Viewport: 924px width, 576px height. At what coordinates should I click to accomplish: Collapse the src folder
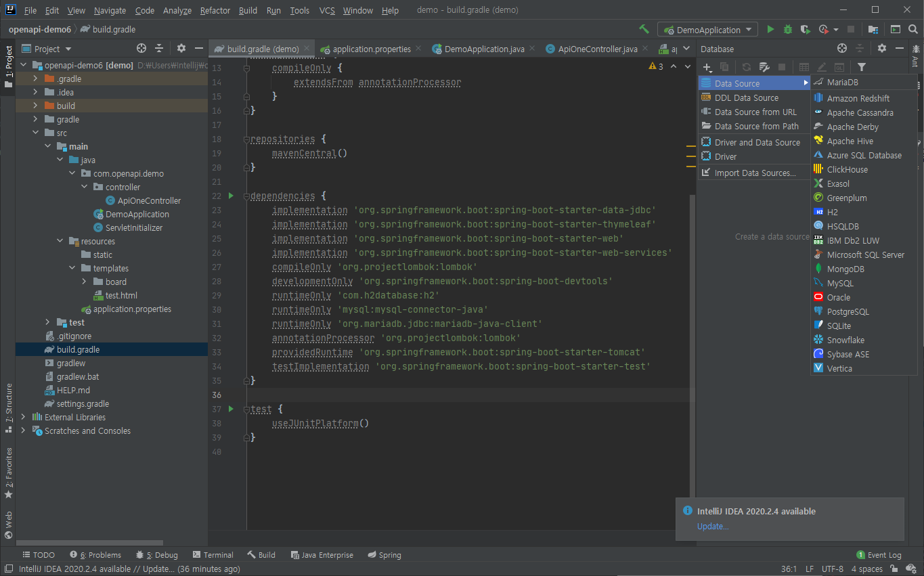point(36,133)
